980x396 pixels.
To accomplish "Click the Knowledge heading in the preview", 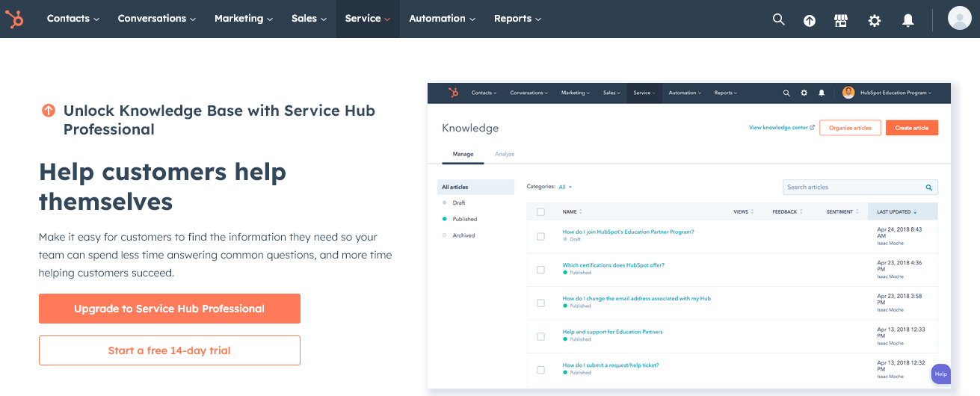I will pyautogui.click(x=470, y=128).
